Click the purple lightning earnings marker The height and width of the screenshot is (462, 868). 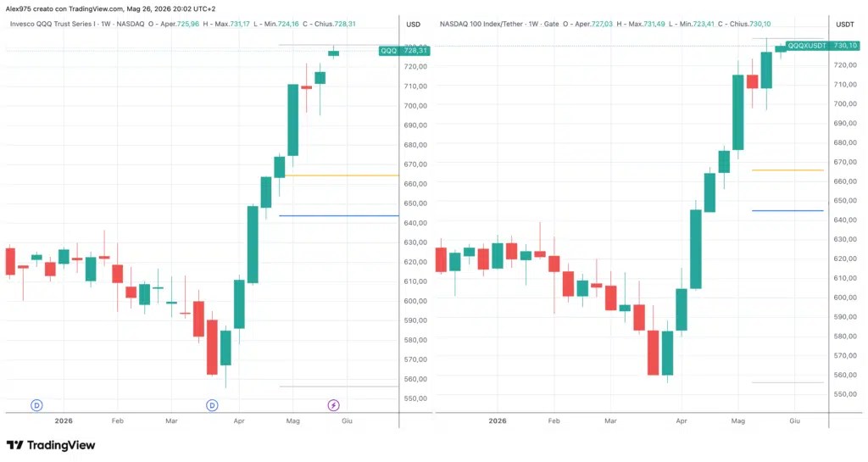(333, 405)
